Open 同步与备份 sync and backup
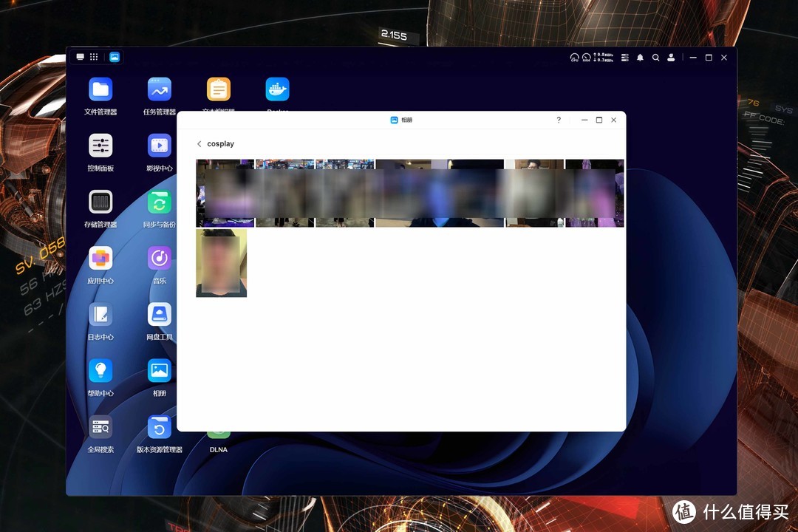 point(159,202)
